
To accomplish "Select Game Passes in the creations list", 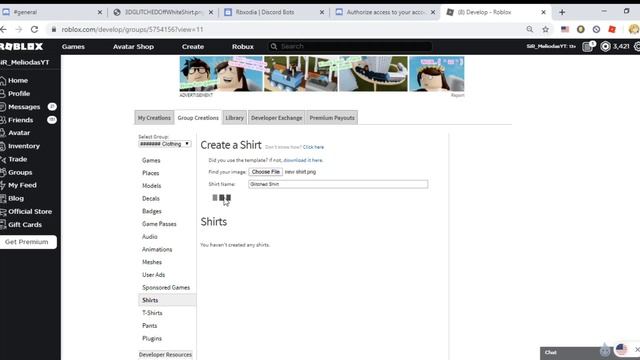I will click(x=159, y=224).
